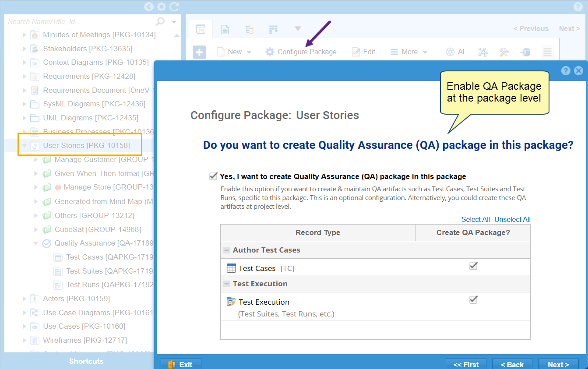The image size is (588, 369).
Task: Click the AI toolbar button
Action: (455, 52)
